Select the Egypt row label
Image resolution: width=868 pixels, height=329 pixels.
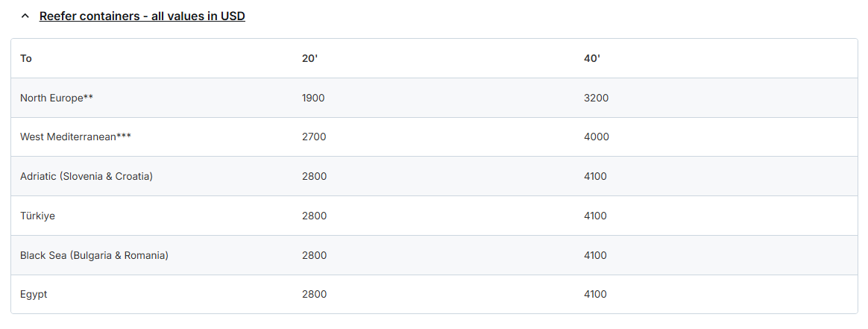[34, 295]
